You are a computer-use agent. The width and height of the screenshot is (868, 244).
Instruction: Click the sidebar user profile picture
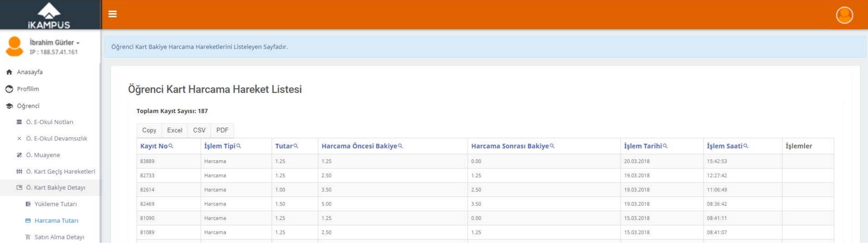tap(14, 47)
